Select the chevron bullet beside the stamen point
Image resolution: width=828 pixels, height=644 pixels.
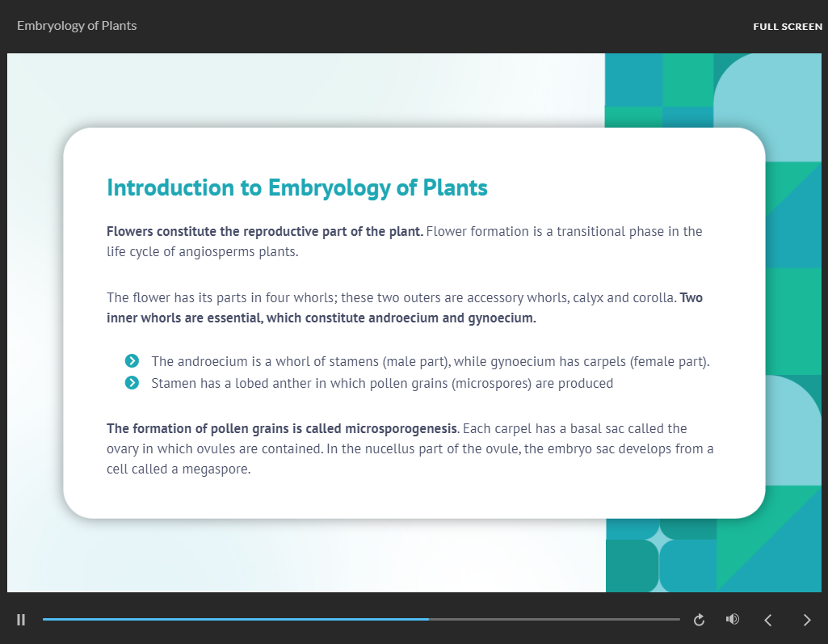click(132, 382)
